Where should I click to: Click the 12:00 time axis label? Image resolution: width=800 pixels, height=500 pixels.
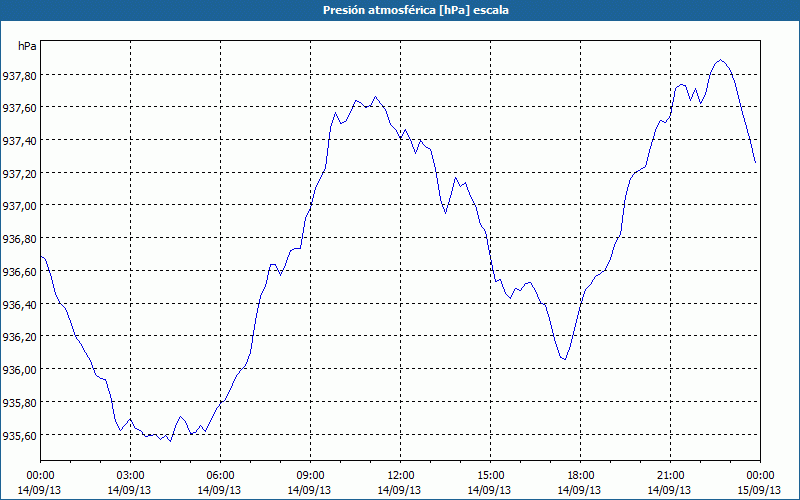pos(401,476)
